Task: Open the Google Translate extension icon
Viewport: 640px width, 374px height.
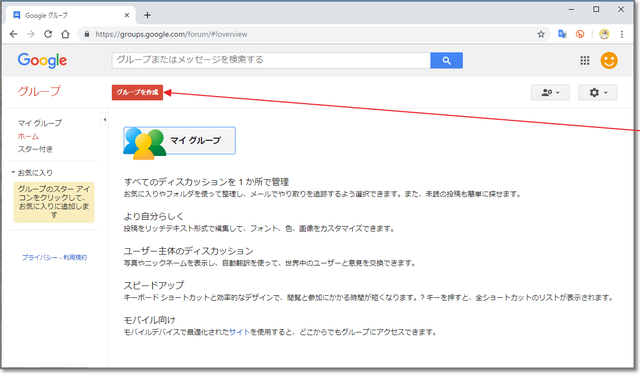Action: pyautogui.click(x=562, y=34)
